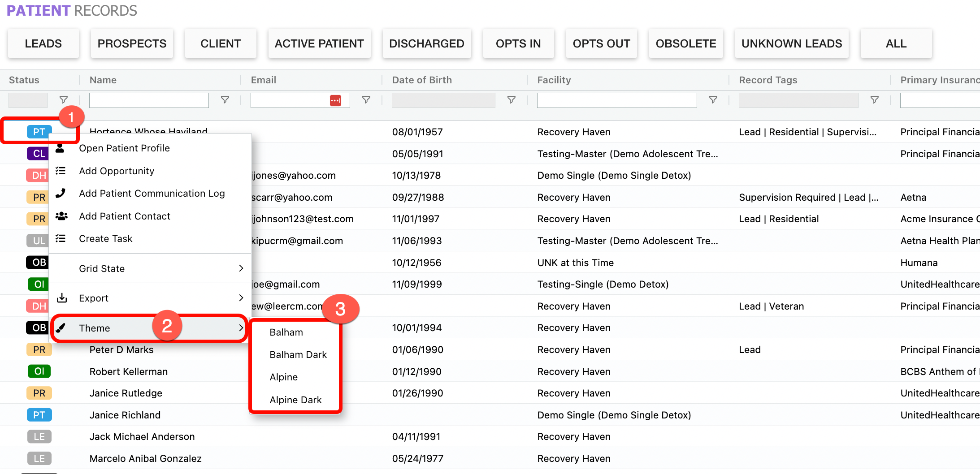
Task: Show Discharged patient records
Action: pyautogui.click(x=426, y=43)
